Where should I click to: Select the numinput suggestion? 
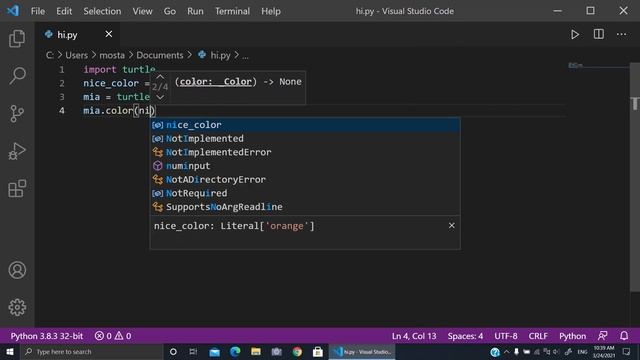point(305,166)
